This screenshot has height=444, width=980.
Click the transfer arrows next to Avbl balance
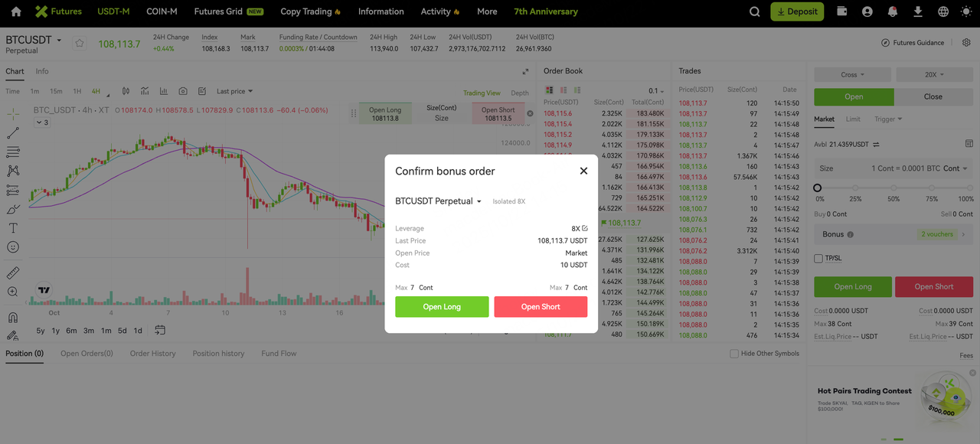(x=877, y=144)
